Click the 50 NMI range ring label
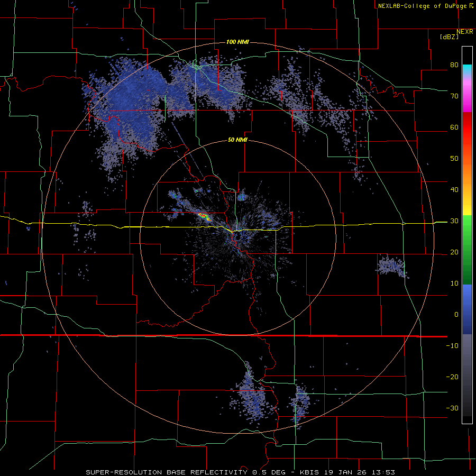 [x=237, y=140]
